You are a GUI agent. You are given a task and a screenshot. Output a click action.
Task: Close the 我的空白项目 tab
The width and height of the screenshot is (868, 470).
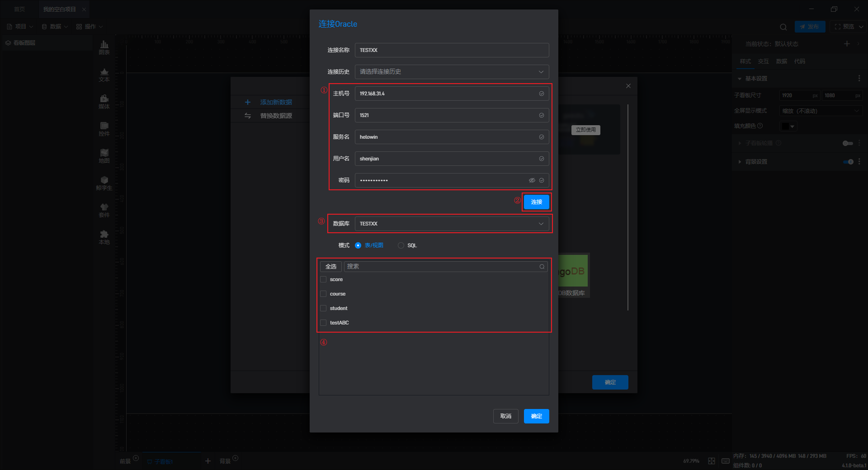coord(84,9)
